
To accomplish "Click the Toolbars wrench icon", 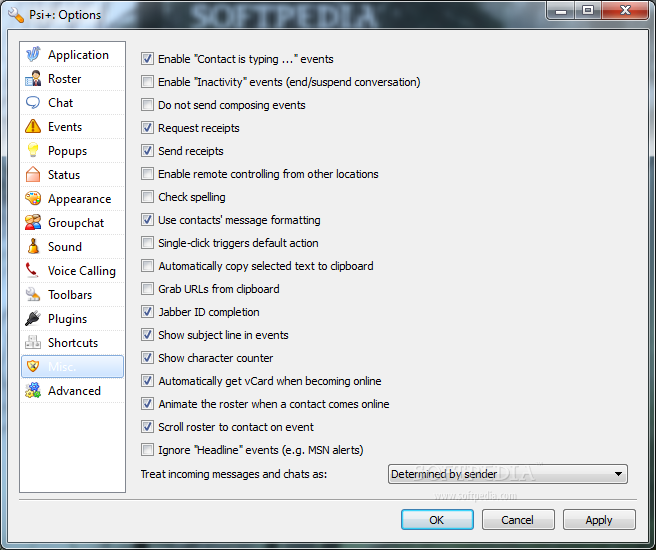I will point(33,294).
